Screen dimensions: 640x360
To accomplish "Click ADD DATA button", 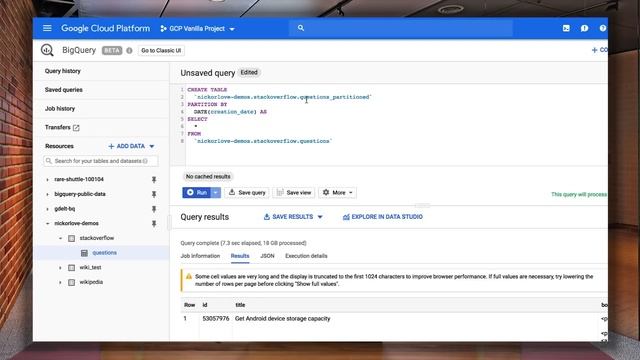I will (127, 146).
